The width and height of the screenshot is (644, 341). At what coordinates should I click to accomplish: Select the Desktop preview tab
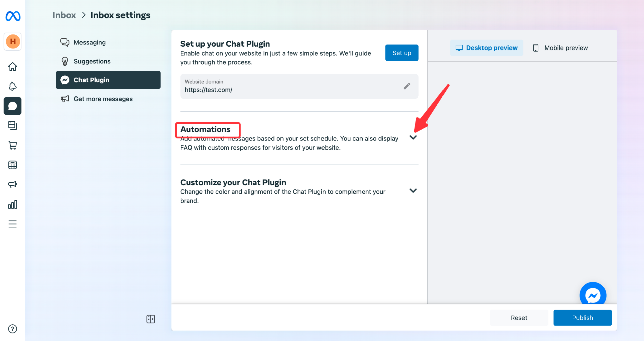[x=487, y=48]
